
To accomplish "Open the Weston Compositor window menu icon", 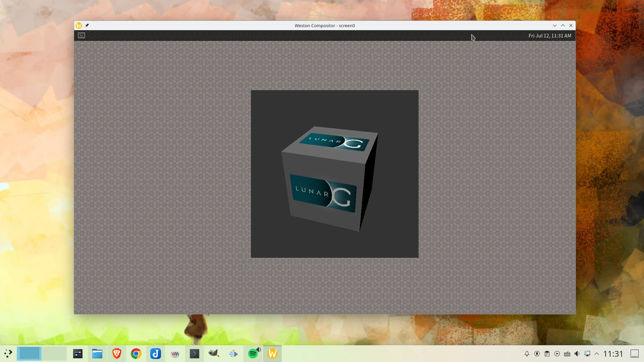I will (79, 25).
